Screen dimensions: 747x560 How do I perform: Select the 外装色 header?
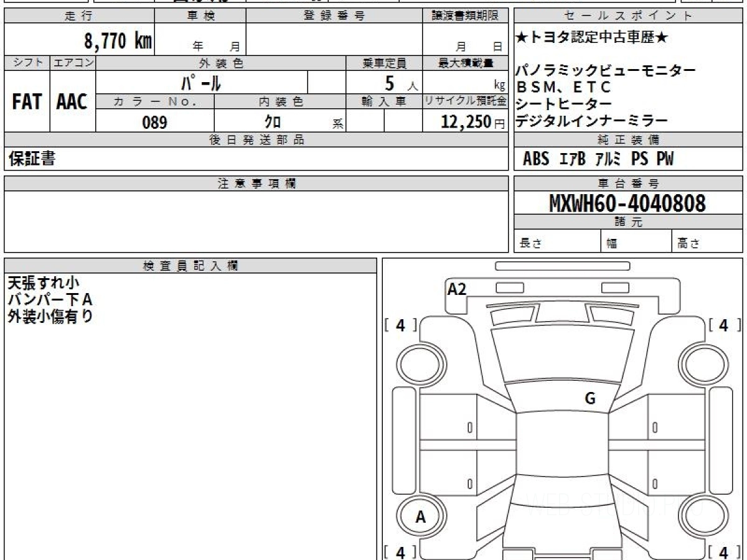coord(221,63)
